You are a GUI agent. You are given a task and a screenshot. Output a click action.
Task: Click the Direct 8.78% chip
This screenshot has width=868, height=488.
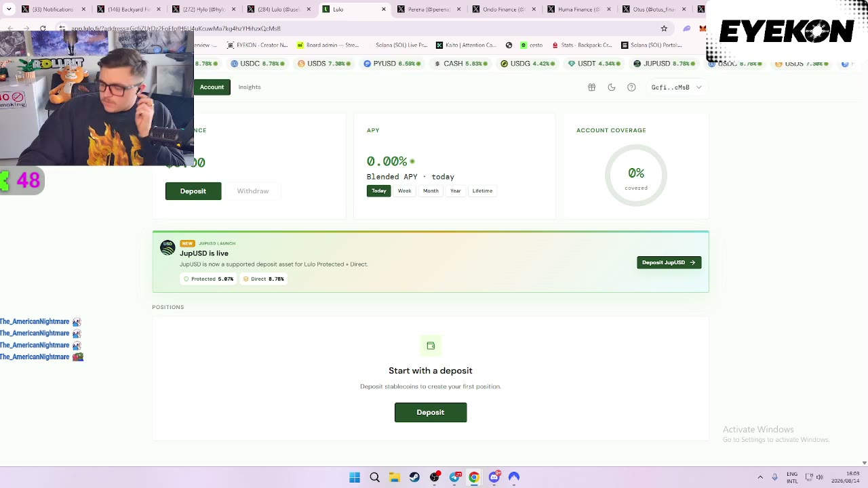click(x=264, y=279)
